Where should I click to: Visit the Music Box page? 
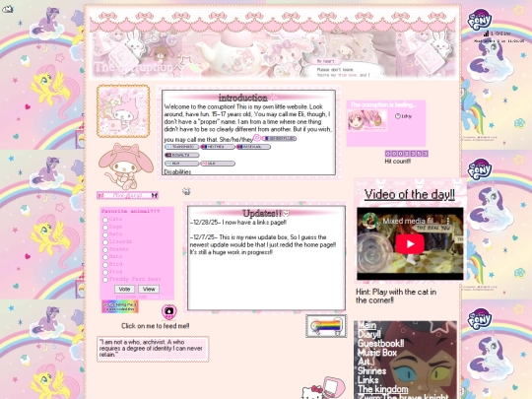(377, 353)
